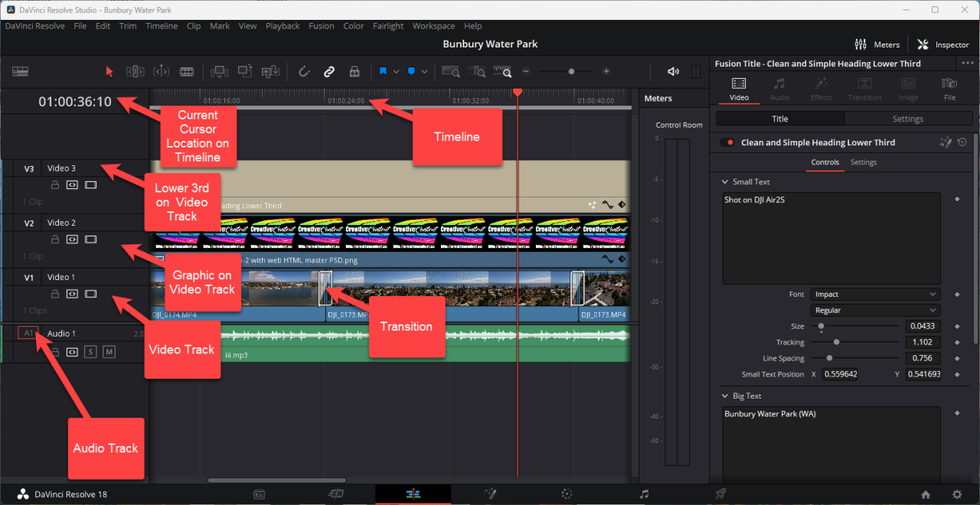Screen dimensions: 980x505
Task: Enable the Snapping magnet tool
Action: point(304,71)
